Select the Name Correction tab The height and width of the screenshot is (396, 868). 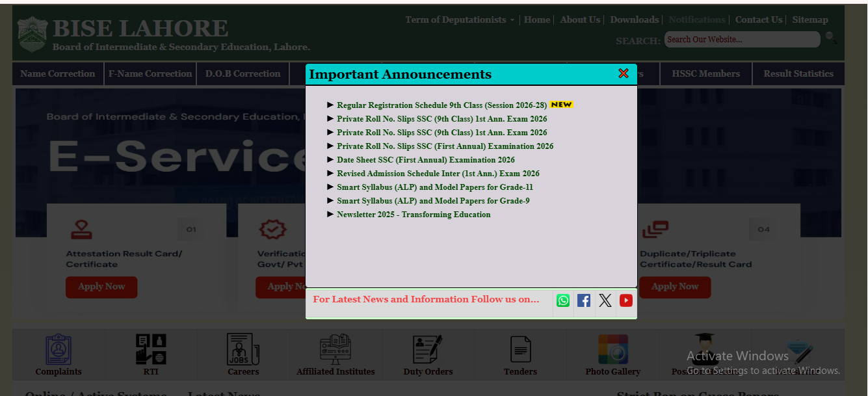pos(58,73)
